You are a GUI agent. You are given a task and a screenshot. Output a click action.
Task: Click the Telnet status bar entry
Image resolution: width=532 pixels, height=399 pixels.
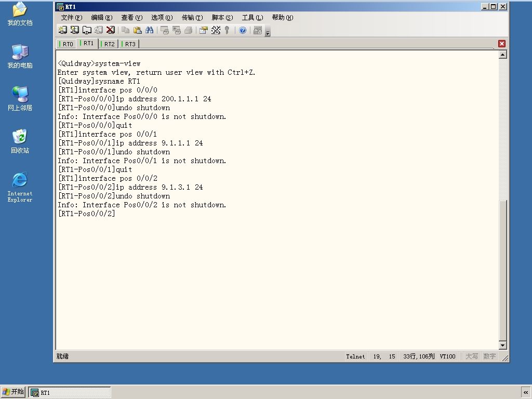point(355,356)
